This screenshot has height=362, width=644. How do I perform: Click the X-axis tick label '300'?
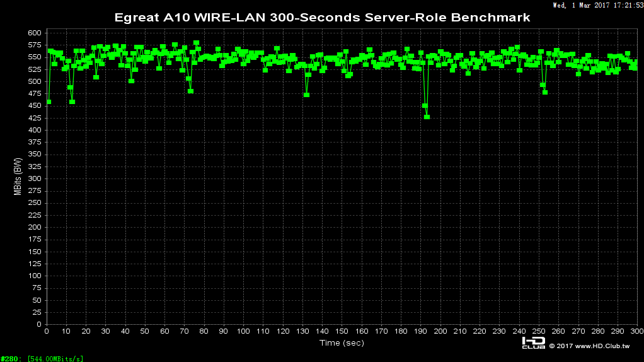pos(637,331)
